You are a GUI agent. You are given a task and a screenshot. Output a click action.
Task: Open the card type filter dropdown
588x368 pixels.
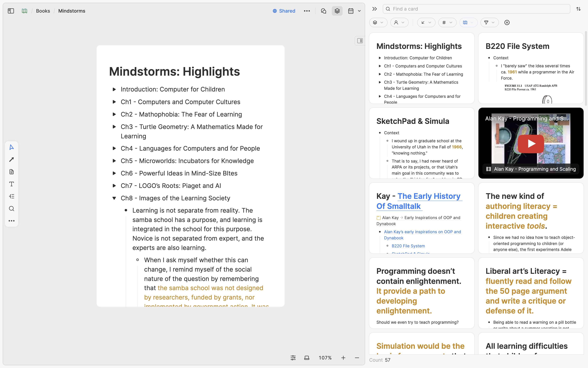click(x=378, y=22)
